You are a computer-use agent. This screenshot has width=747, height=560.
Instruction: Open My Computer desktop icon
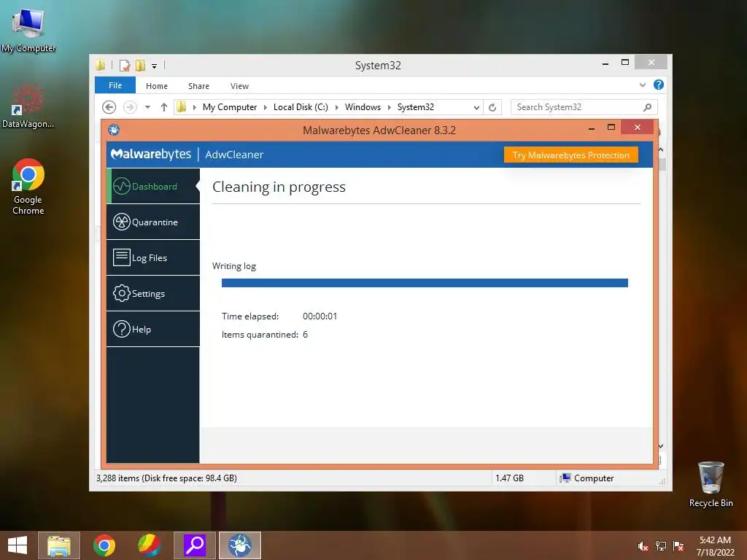click(28, 29)
